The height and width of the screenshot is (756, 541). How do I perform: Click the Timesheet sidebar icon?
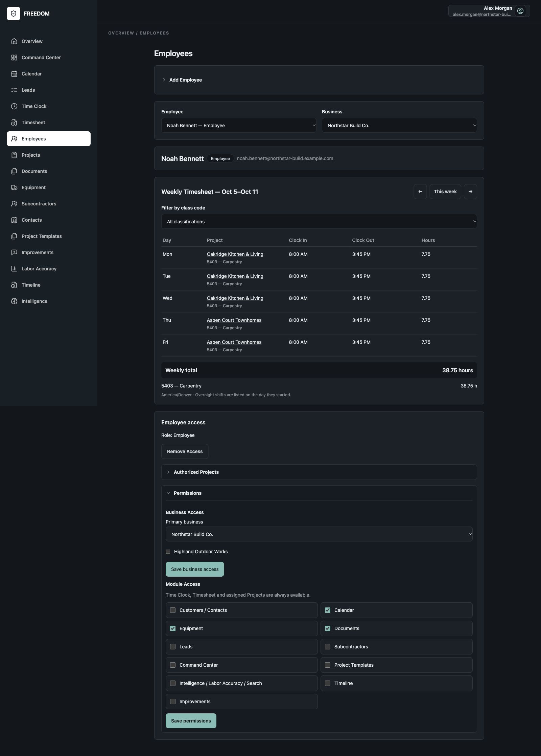[x=14, y=123]
